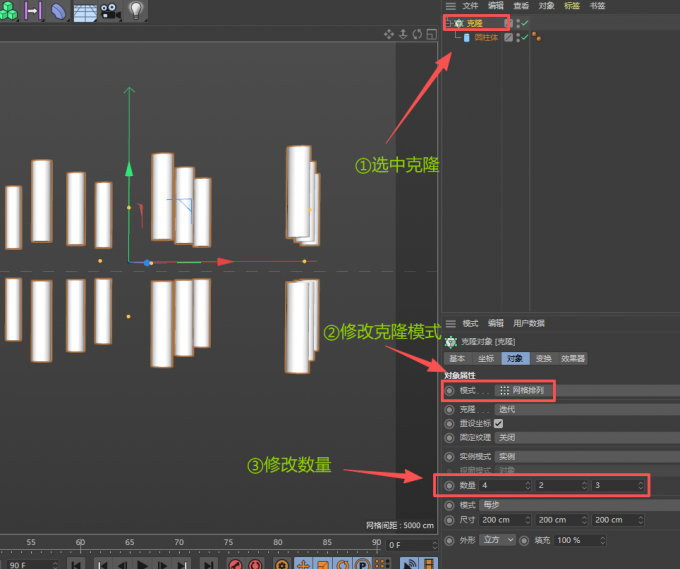
Task: Toggle rotation key recording icon
Action: 343,564
